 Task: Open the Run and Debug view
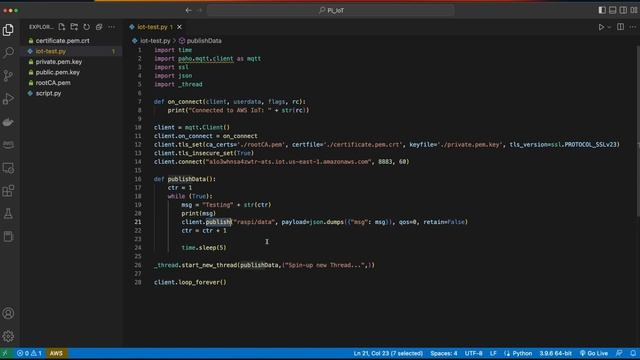(8, 98)
